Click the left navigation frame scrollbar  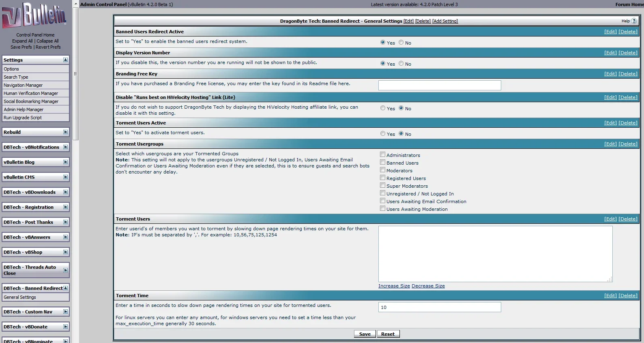75,74
